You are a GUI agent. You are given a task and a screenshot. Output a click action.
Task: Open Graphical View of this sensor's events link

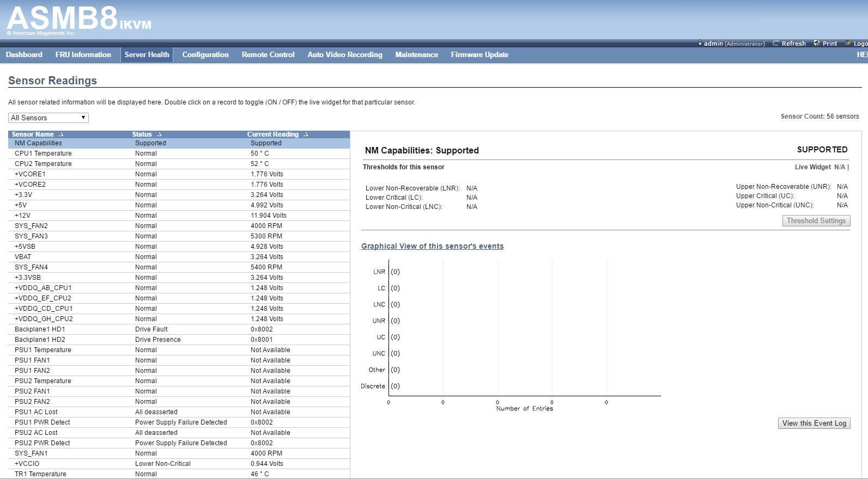pos(432,246)
